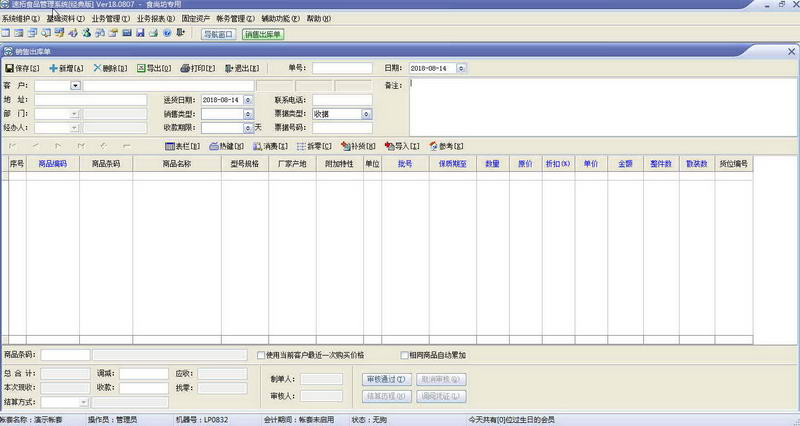Click the 批号 column header
The height and width of the screenshot is (426, 800).
[405, 164]
